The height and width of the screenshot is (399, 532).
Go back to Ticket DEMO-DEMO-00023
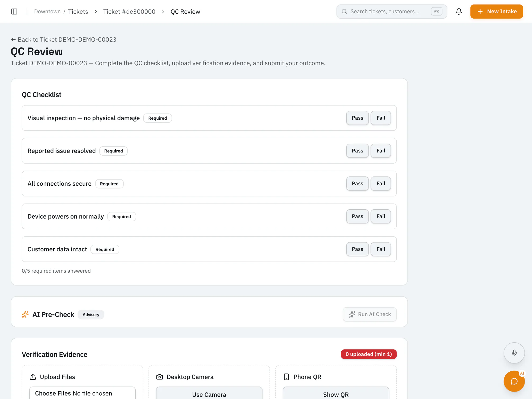pos(64,40)
